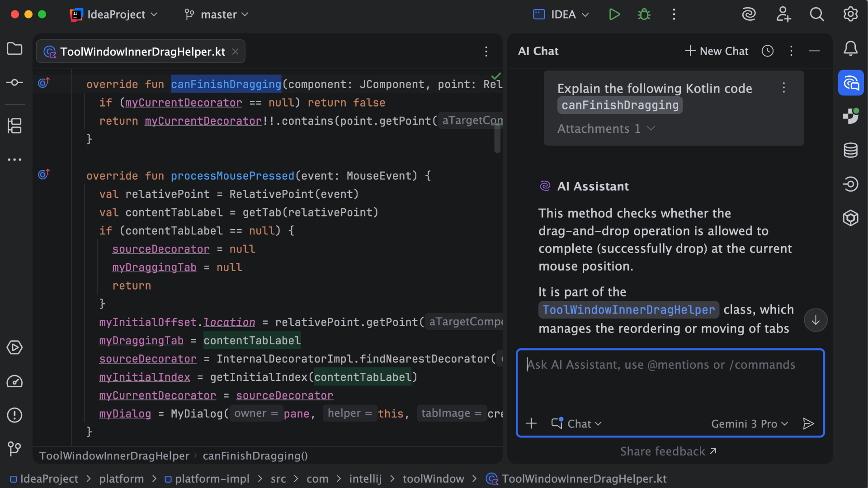
Task: Open the AI Assistant panel
Action: [x=851, y=83]
